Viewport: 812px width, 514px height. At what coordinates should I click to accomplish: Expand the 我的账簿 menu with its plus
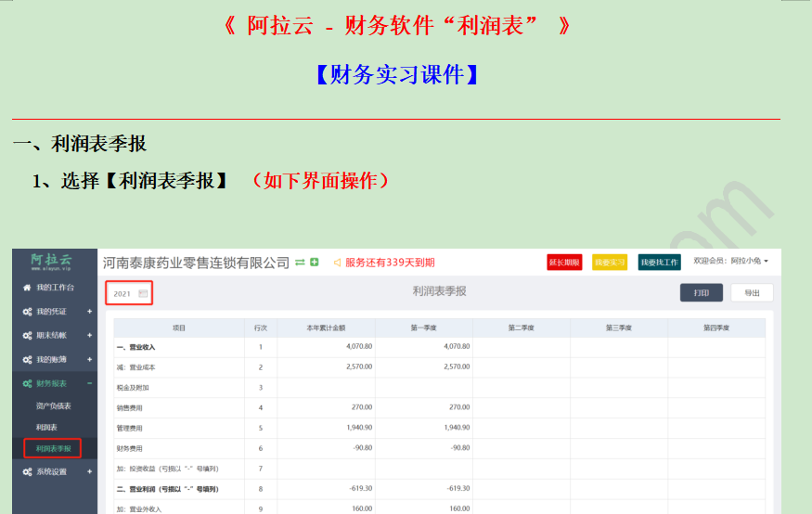(90, 359)
